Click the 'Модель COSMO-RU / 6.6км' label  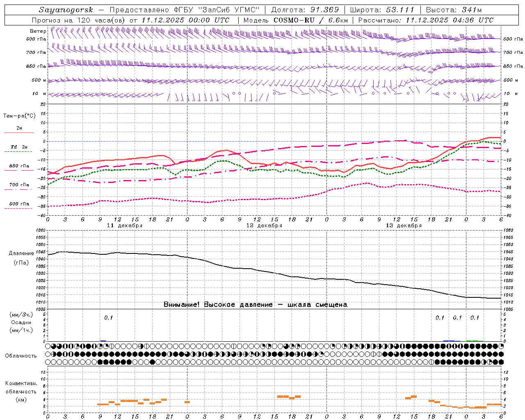(295, 20)
